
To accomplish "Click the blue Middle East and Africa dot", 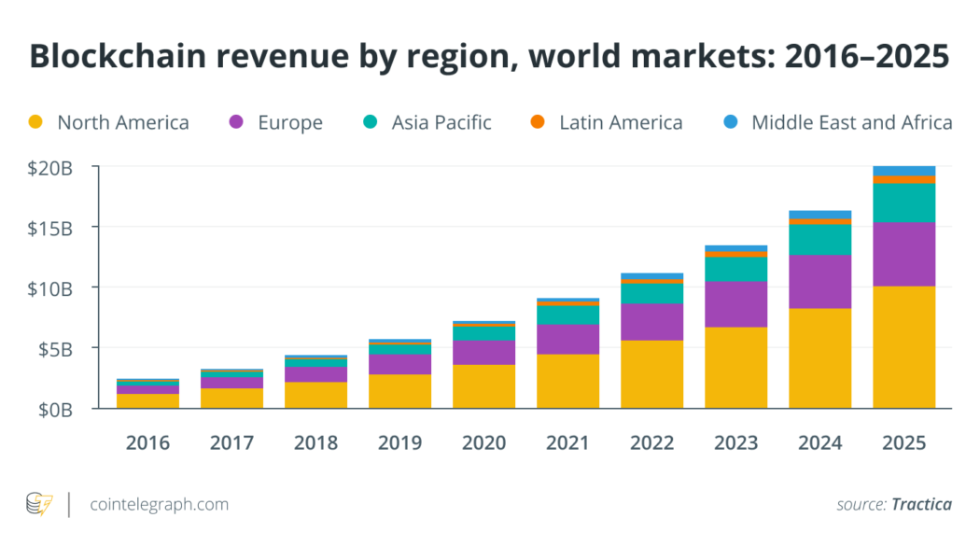I will (730, 122).
